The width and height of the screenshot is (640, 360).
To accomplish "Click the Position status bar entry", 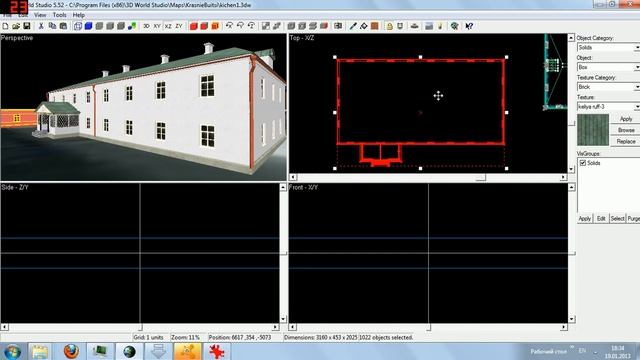I will pyautogui.click(x=240, y=338).
